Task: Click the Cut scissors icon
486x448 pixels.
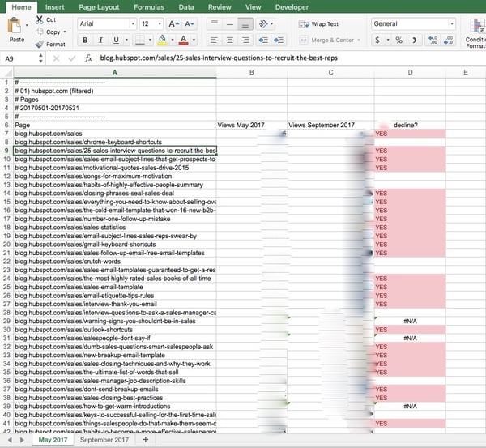Action: (x=39, y=19)
